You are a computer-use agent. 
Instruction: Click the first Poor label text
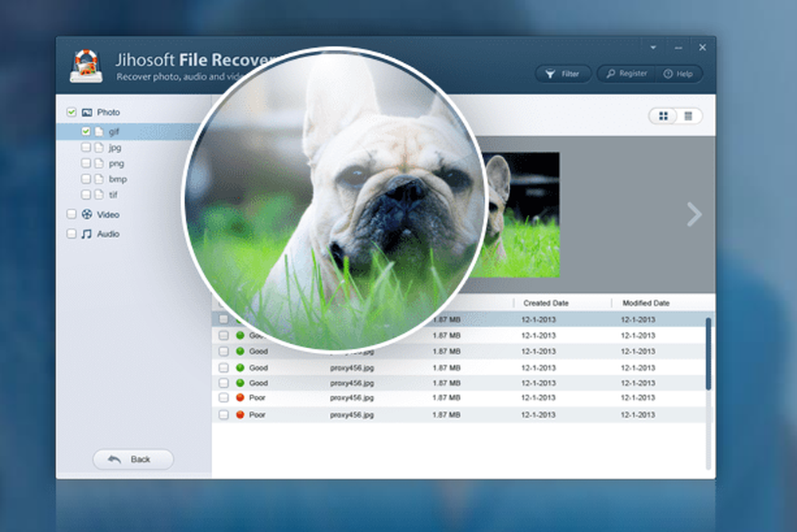click(257, 398)
